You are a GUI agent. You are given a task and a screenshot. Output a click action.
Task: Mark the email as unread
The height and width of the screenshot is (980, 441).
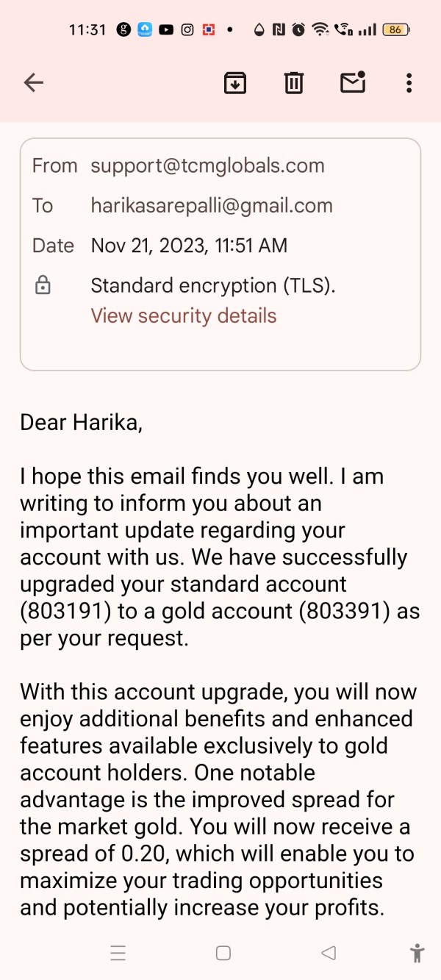[x=353, y=82]
